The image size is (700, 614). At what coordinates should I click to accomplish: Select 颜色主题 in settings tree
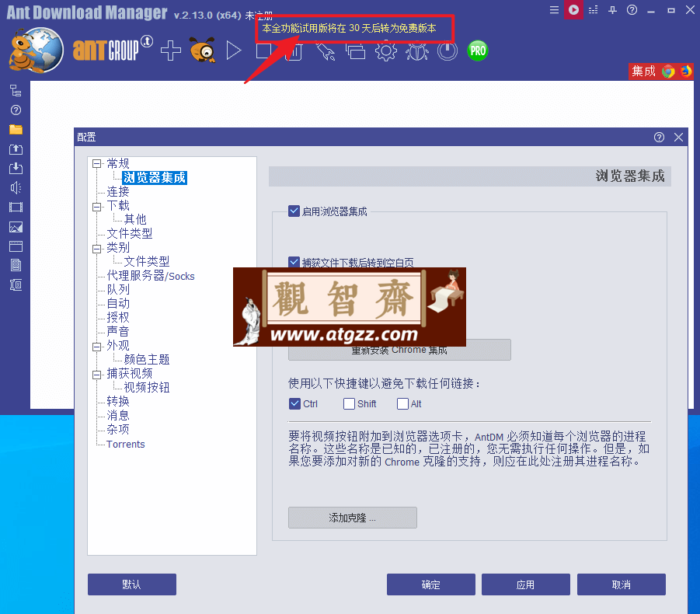(146, 360)
